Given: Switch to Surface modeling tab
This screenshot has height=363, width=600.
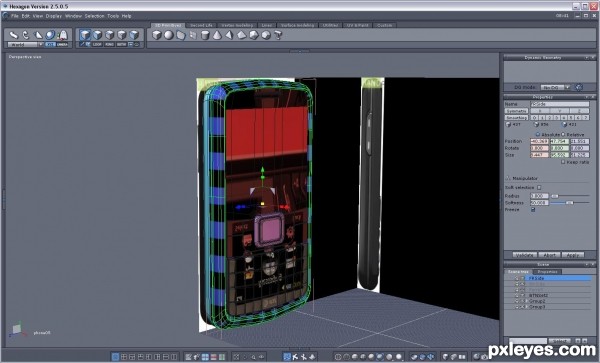Looking at the screenshot, I should [x=297, y=25].
